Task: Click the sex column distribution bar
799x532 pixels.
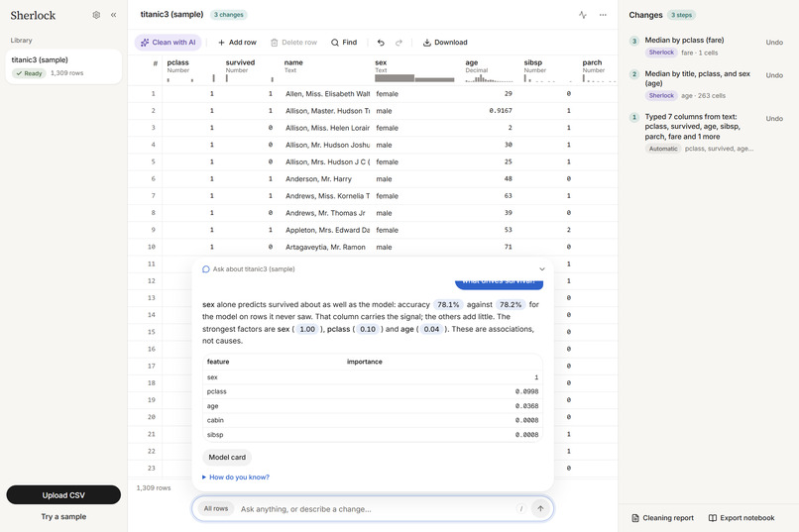Action: 414,78
